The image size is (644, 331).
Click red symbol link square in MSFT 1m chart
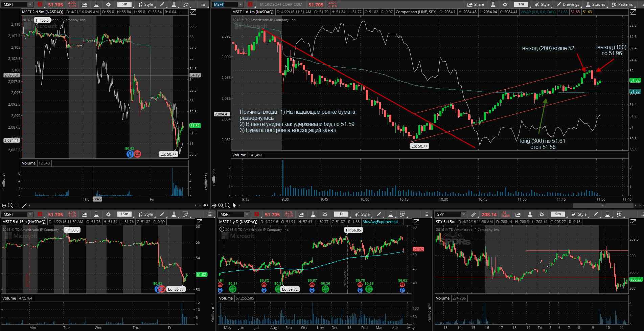(250, 4)
